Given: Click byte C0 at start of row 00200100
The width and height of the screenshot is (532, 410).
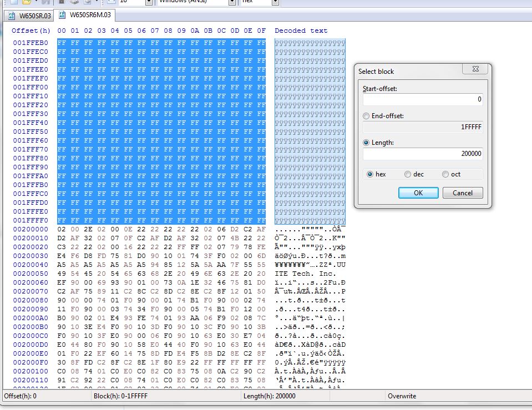Looking at the screenshot, I should [x=62, y=371].
